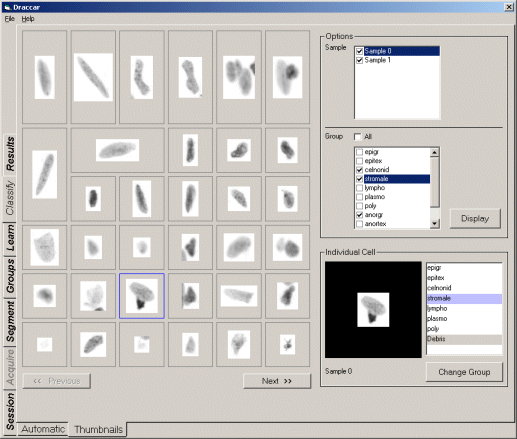517x439 pixels.
Task: Click the group list scrollbar thumb
Action: point(435,182)
